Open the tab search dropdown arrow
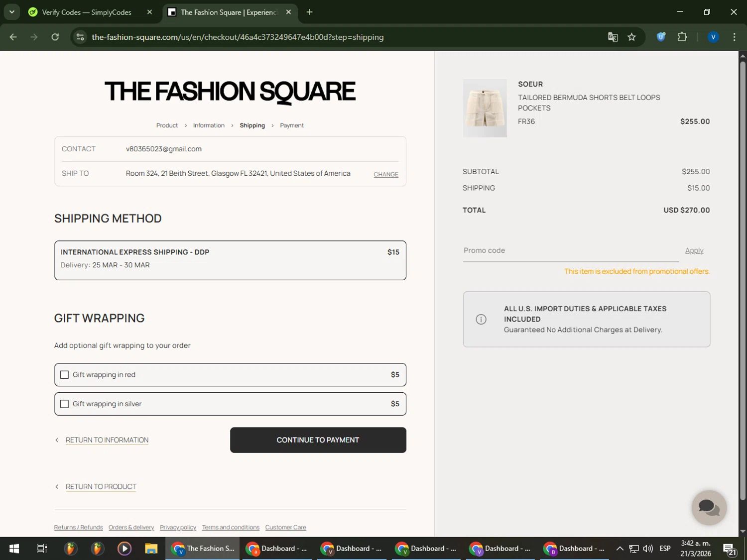The height and width of the screenshot is (560, 747). click(x=12, y=12)
